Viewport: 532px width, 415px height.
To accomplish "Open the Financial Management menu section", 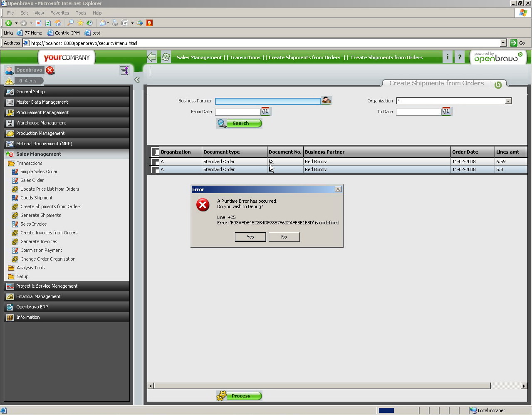I will pyautogui.click(x=38, y=296).
